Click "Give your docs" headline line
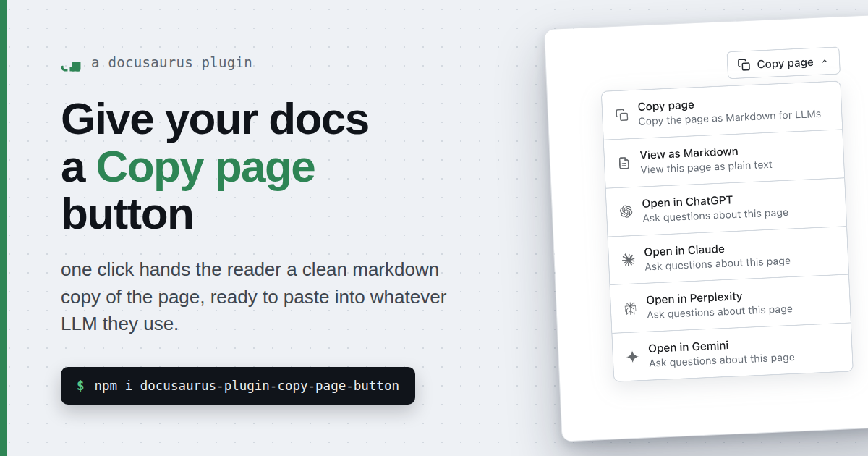 coord(215,119)
